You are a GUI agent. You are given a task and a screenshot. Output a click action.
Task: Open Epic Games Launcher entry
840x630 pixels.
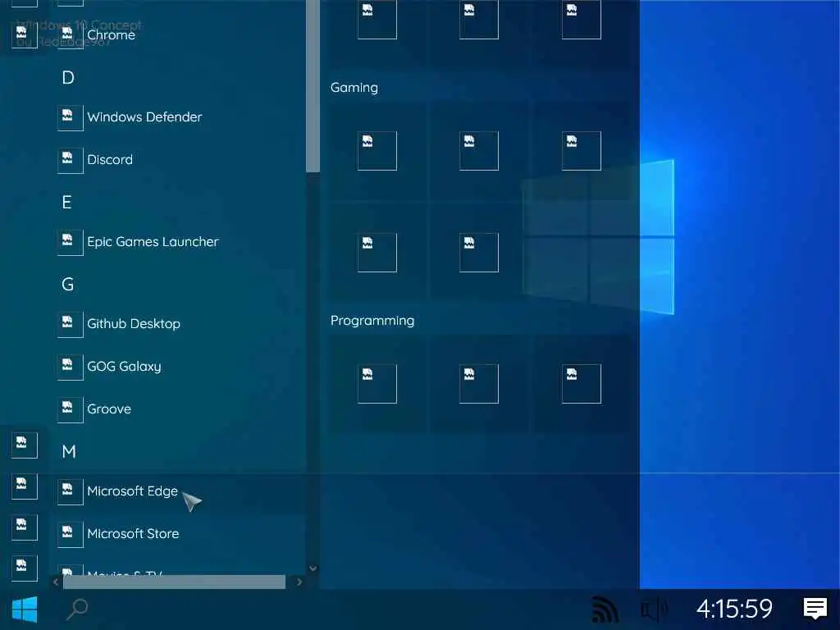click(x=177, y=242)
